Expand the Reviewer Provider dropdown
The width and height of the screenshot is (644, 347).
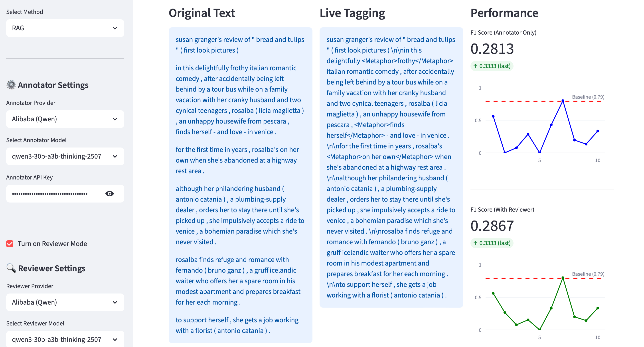(65, 302)
